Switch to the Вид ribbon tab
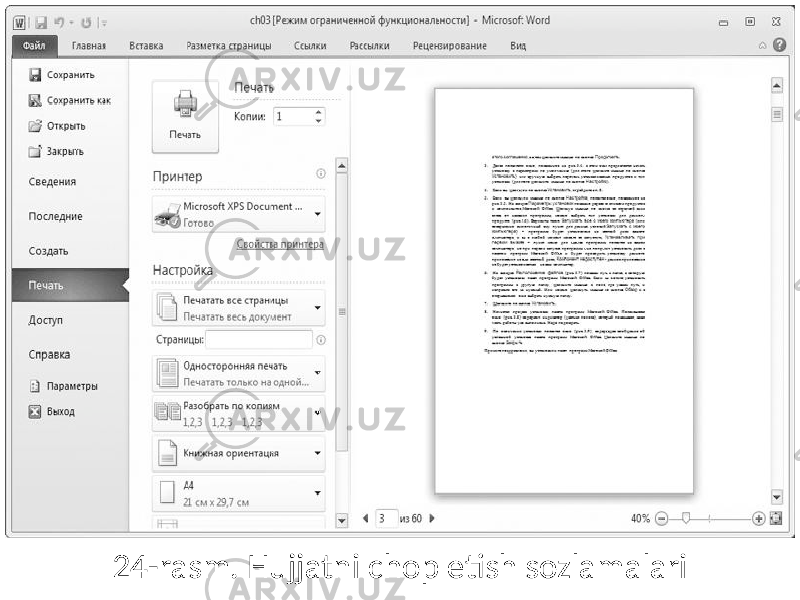Viewport: 800px width, 600px height. click(x=518, y=45)
